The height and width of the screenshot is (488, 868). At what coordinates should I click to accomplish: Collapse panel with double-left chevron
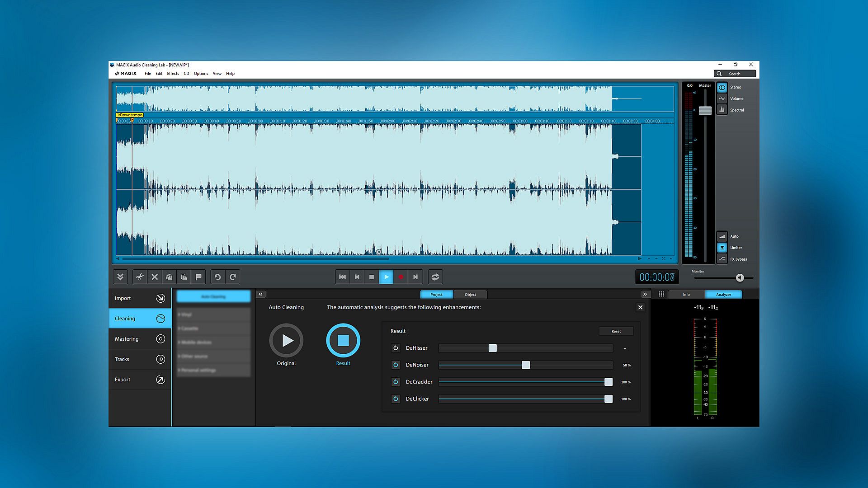[260, 294]
